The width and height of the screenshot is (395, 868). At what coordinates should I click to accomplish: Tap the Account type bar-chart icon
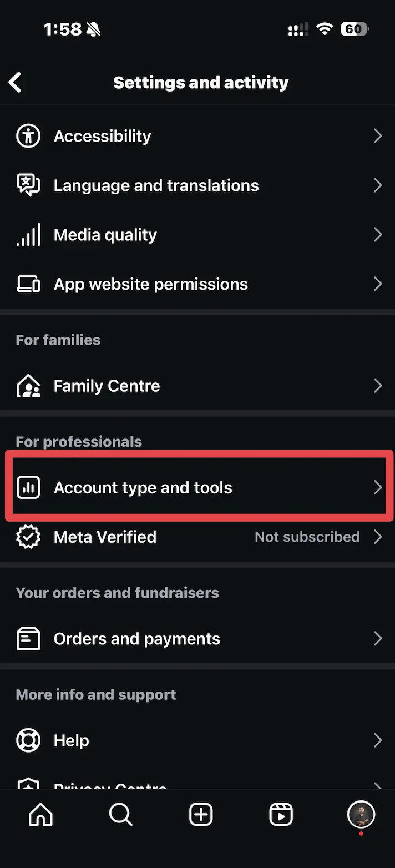(x=28, y=488)
